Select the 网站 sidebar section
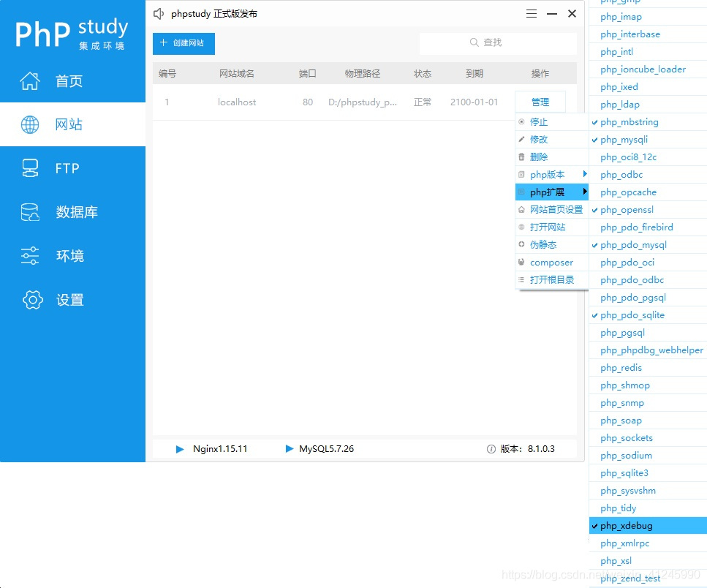Image resolution: width=707 pixels, height=588 pixels. [x=68, y=124]
